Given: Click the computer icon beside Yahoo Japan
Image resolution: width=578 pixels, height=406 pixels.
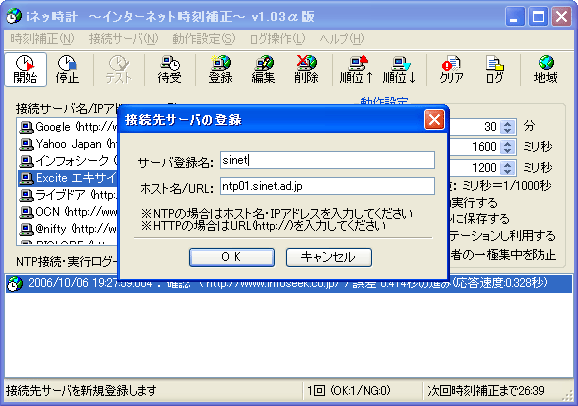Looking at the screenshot, I should [x=26, y=144].
